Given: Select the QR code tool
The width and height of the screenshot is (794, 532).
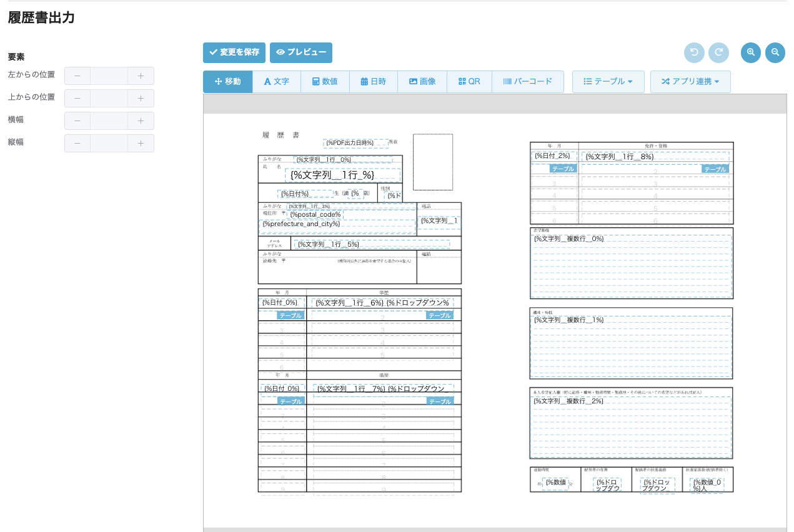Looking at the screenshot, I should pyautogui.click(x=469, y=82).
